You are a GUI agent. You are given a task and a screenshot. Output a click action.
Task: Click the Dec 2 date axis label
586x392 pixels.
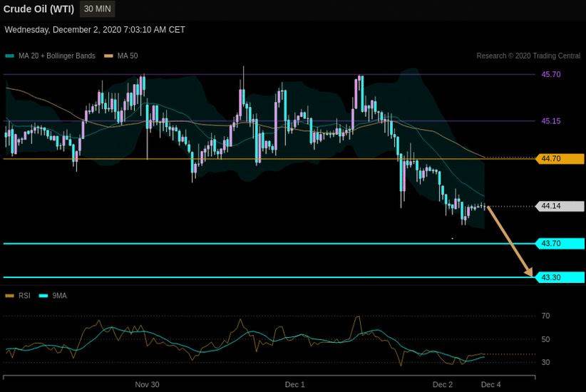coord(443,385)
